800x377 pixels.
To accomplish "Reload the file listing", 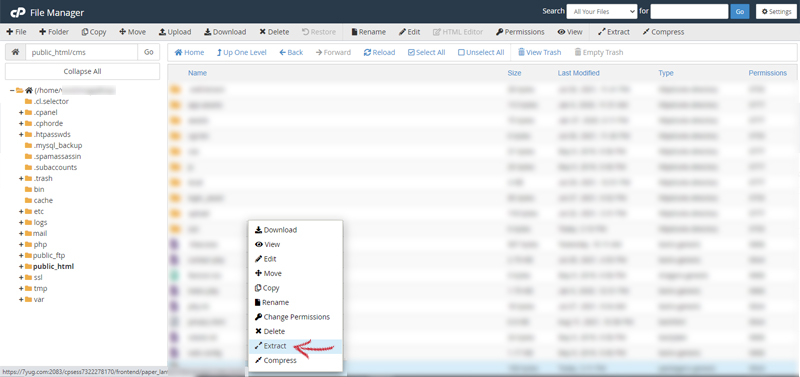I will coord(379,52).
